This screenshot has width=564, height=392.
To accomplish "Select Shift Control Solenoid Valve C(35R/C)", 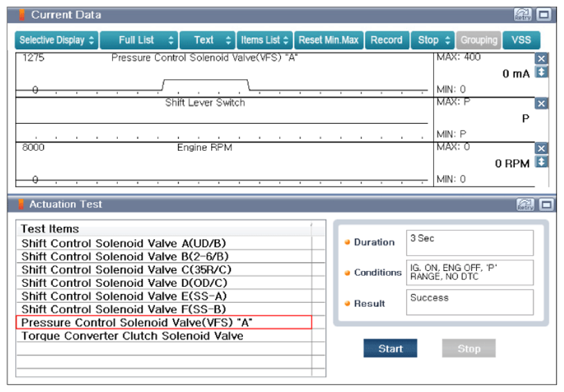I will 164,270.
